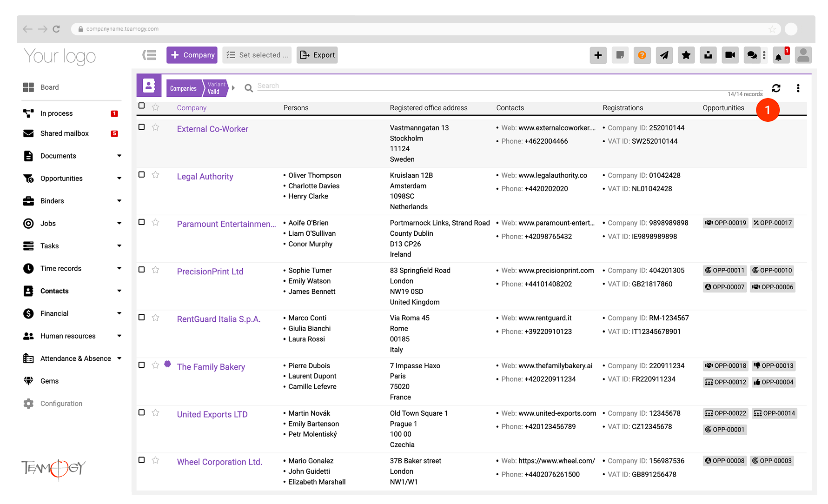This screenshot has height=504, width=828.
Task: Toggle favorite star for External Co-Worker
Action: [x=156, y=127]
